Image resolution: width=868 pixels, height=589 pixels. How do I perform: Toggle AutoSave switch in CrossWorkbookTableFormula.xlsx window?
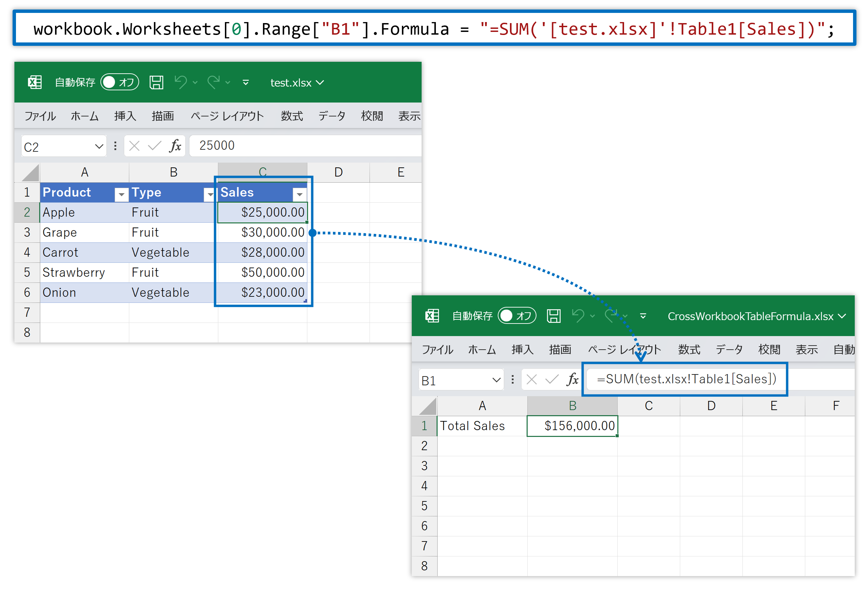point(517,316)
